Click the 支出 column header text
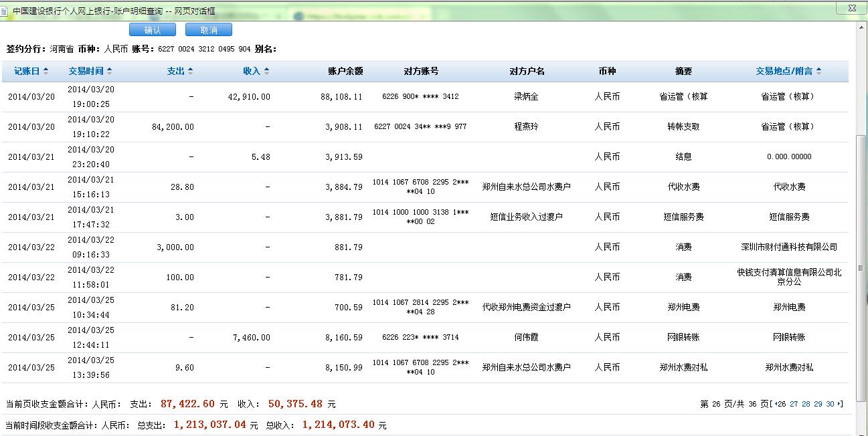The image size is (868, 436). [175, 72]
